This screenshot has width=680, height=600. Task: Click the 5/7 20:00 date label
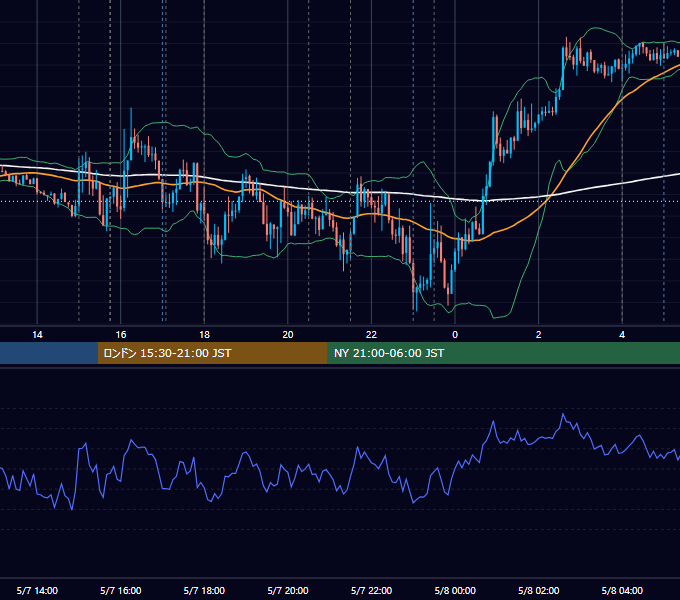pos(288,590)
